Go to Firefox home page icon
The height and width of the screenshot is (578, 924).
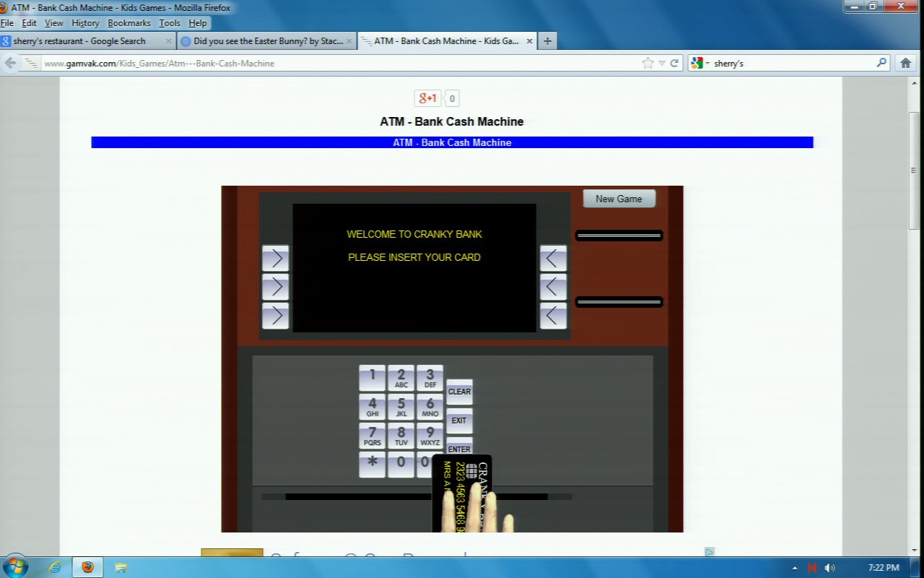[x=905, y=63]
